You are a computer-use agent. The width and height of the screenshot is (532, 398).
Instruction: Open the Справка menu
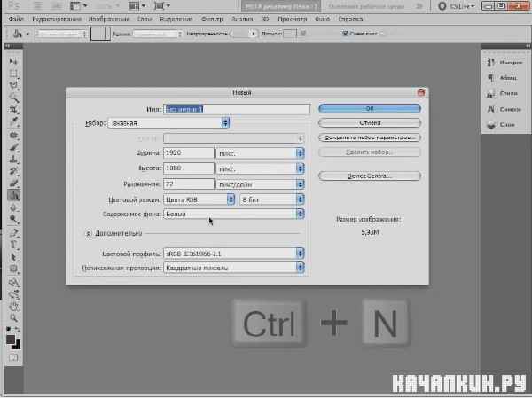[350, 19]
